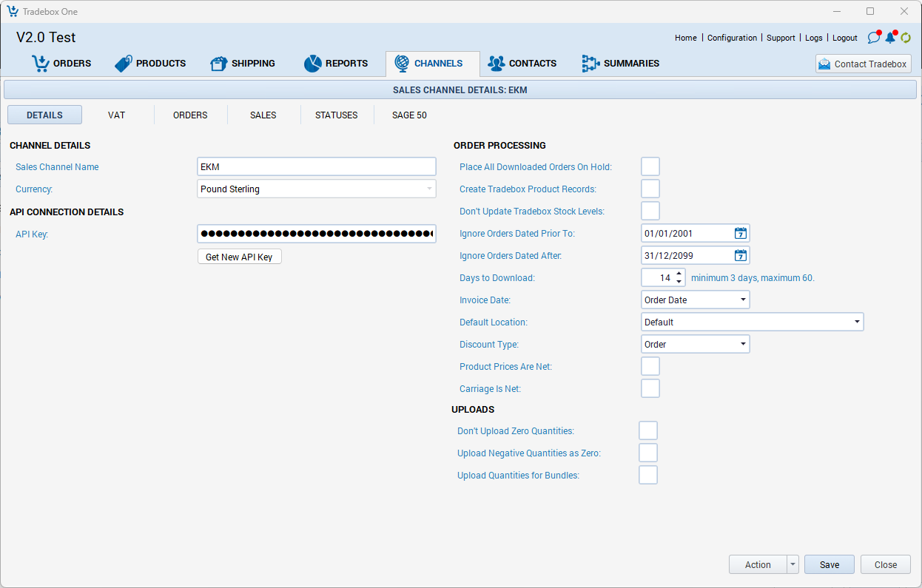
Task: Switch to the VAT sub-tab
Action: point(116,115)
